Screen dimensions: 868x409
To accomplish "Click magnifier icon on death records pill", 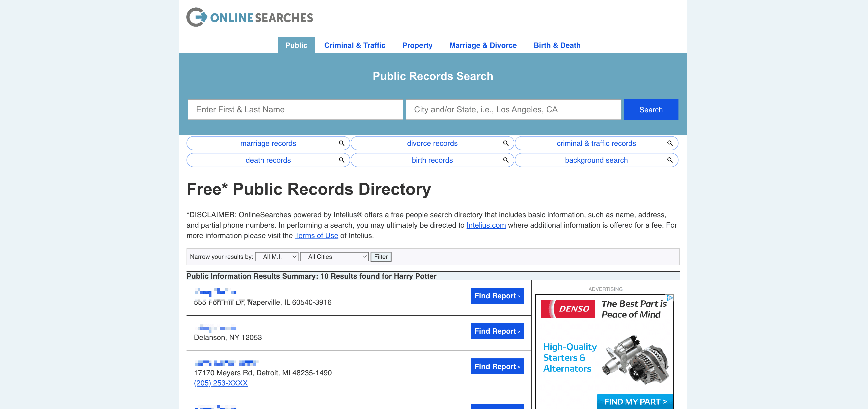I will pyautogui.click(x=342, y=160).
